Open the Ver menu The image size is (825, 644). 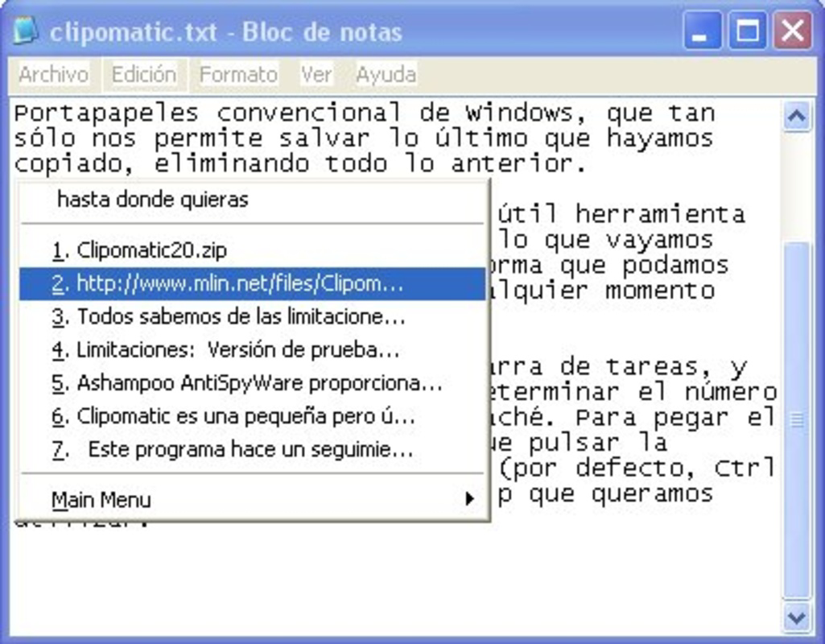click(x=316, y=74)
